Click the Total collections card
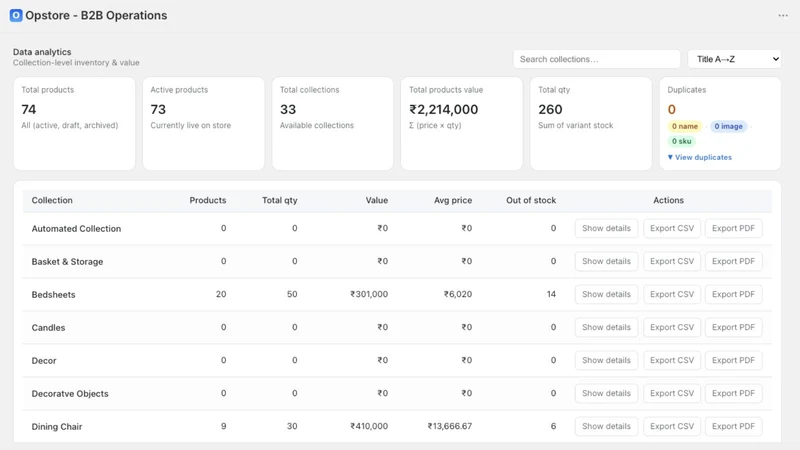 (333, 123)
